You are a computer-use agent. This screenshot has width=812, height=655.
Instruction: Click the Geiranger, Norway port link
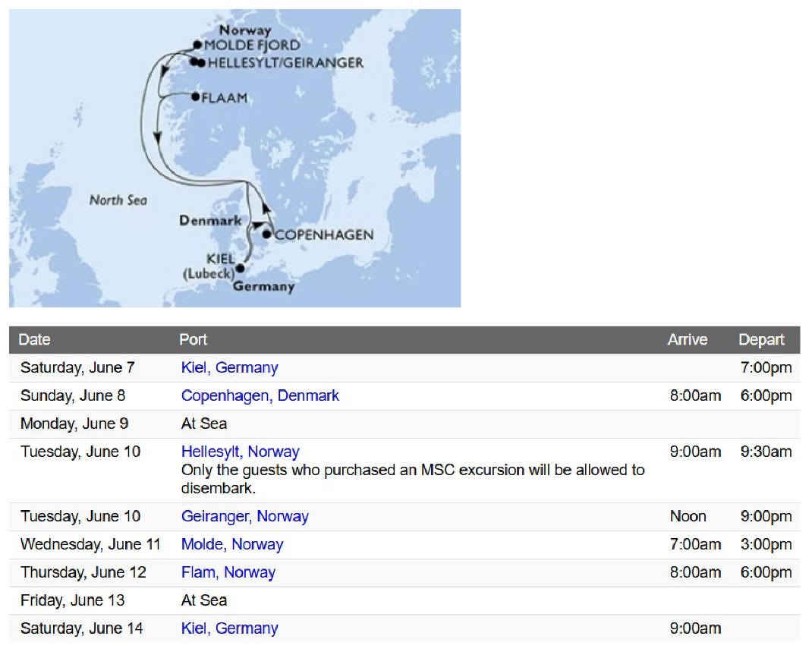tap(244, 516)
